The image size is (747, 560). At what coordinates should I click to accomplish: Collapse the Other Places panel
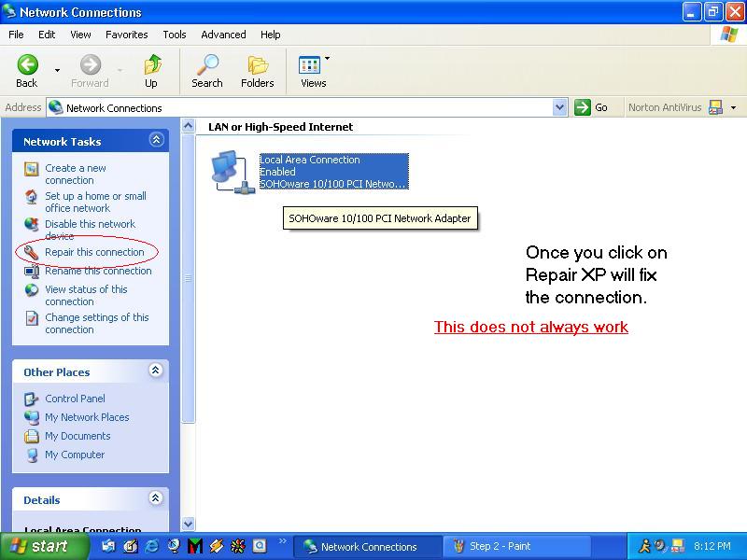tap(156, 371)
